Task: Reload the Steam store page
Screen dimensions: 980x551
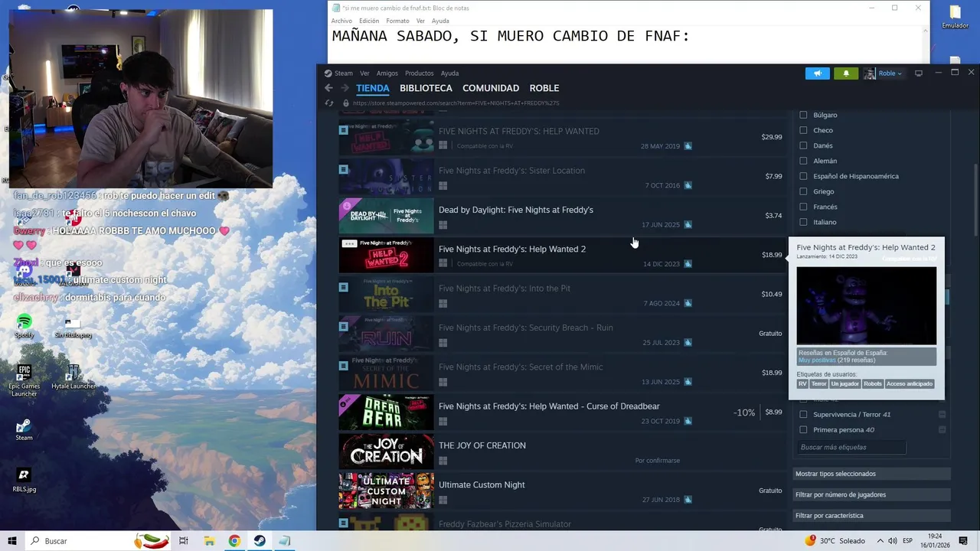Action: [329, 103]
